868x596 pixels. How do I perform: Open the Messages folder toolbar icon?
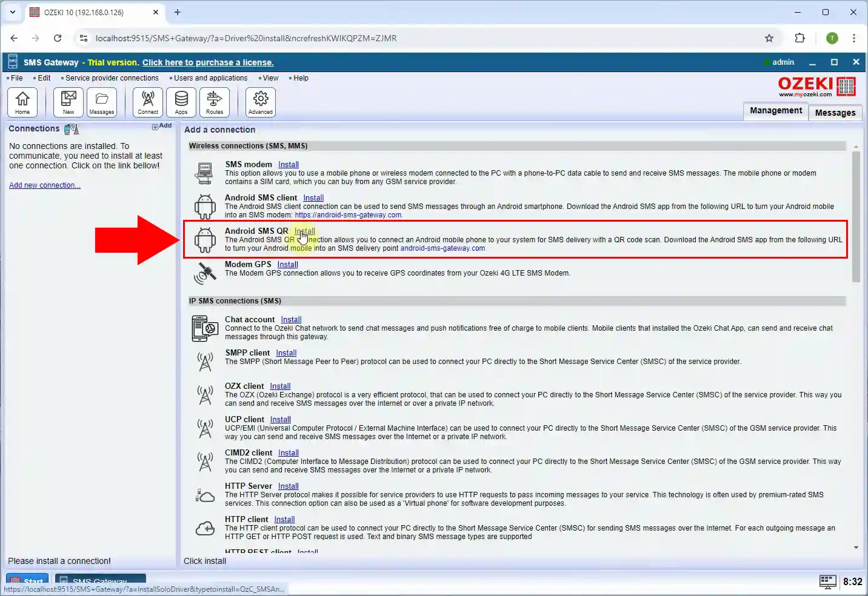[x=102, y=102]
